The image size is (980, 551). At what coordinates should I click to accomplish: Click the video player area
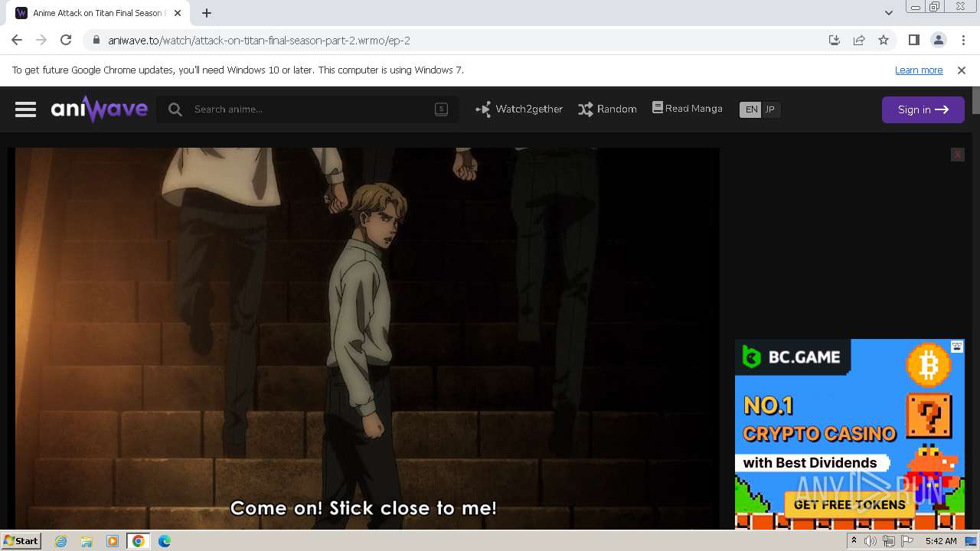367,338
